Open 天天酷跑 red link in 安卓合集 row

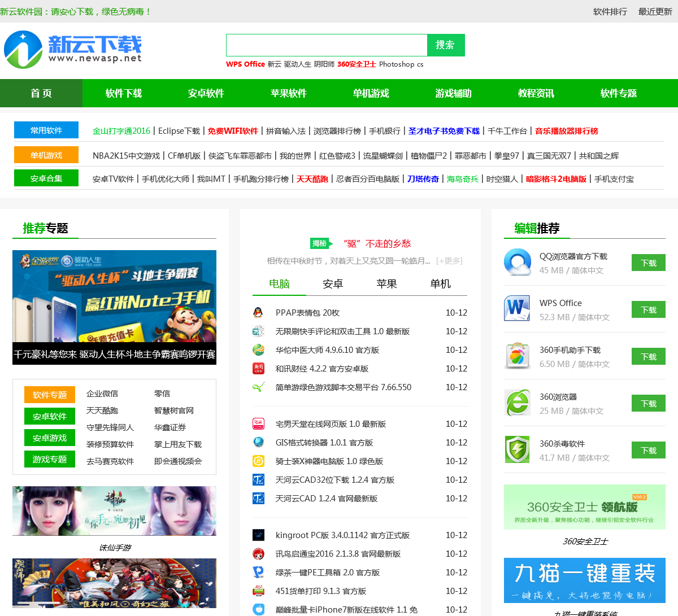pyautogui.click(x=312, y=179)
